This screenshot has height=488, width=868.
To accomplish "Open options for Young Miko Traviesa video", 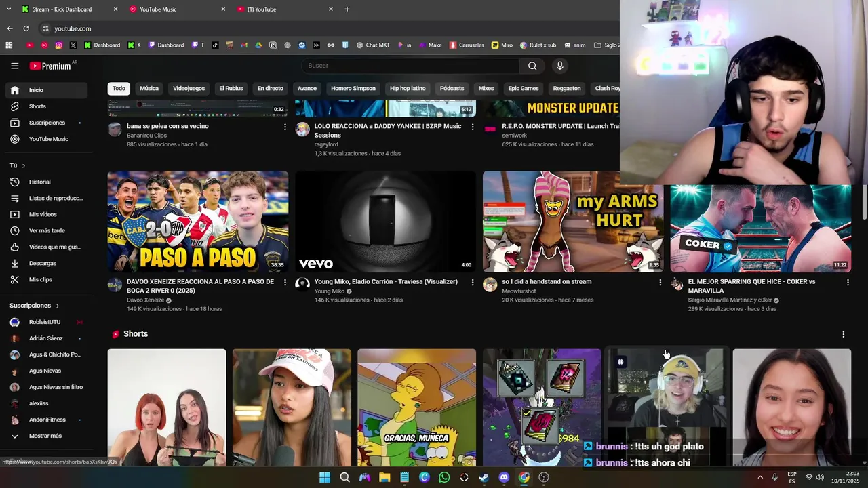I will (x=473, y=282).
